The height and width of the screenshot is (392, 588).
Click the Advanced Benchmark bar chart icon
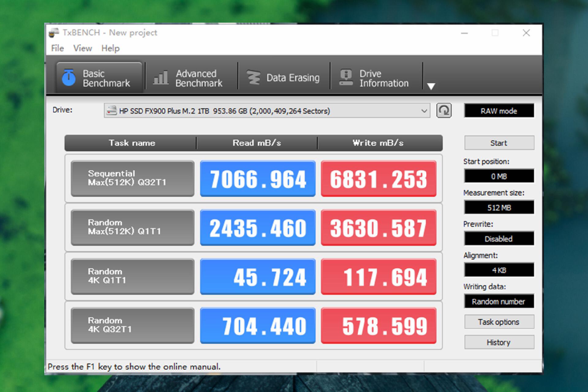161,78
